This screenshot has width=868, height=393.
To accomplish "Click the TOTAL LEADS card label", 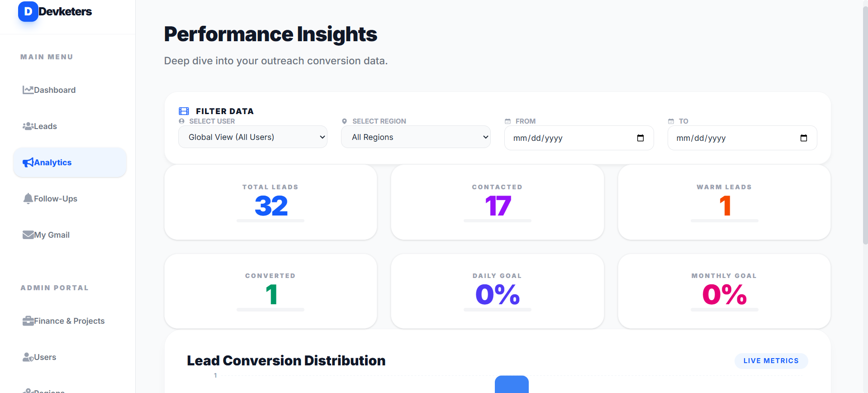I will (270, 187).
